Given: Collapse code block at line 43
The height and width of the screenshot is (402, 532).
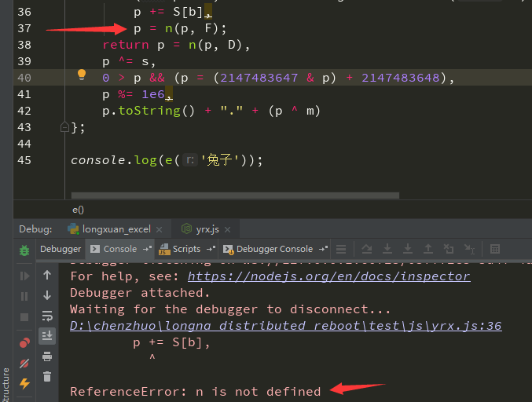Looking at the screenshot, I should [65, 126].
